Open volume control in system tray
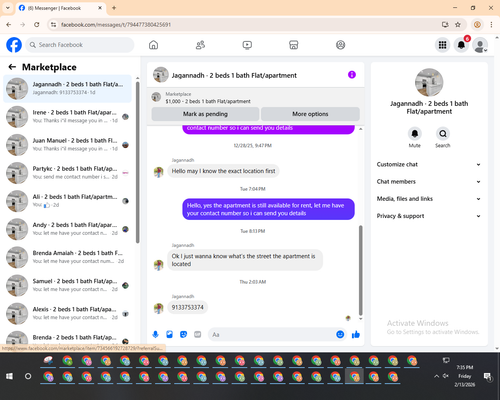Screen dimensions: 500x400 [446, 376]
